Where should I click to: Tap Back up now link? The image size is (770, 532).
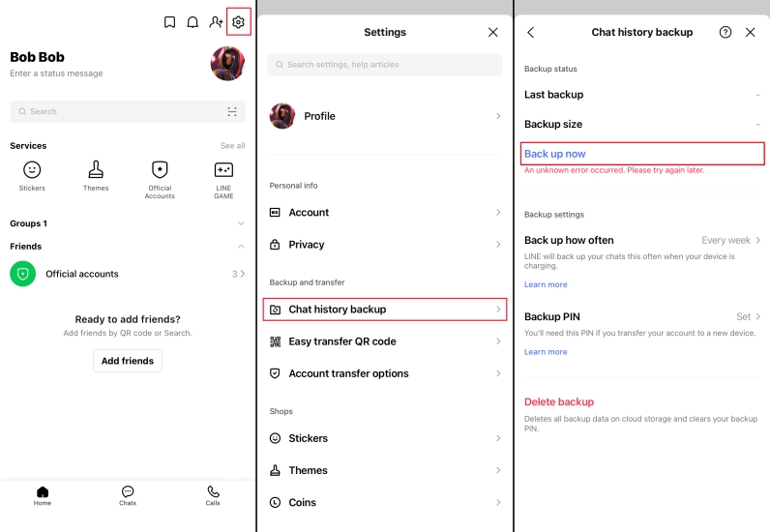(x=555, y=154)
